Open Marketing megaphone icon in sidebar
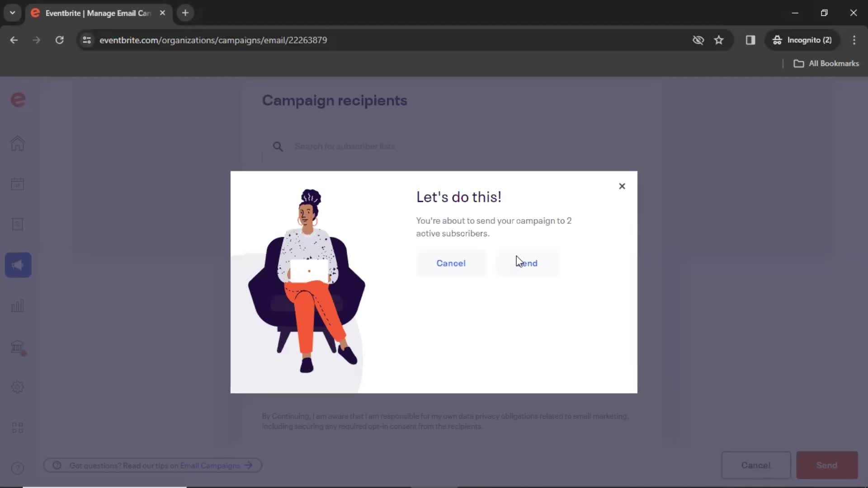The image size is (868, 488). click(18, 265)
